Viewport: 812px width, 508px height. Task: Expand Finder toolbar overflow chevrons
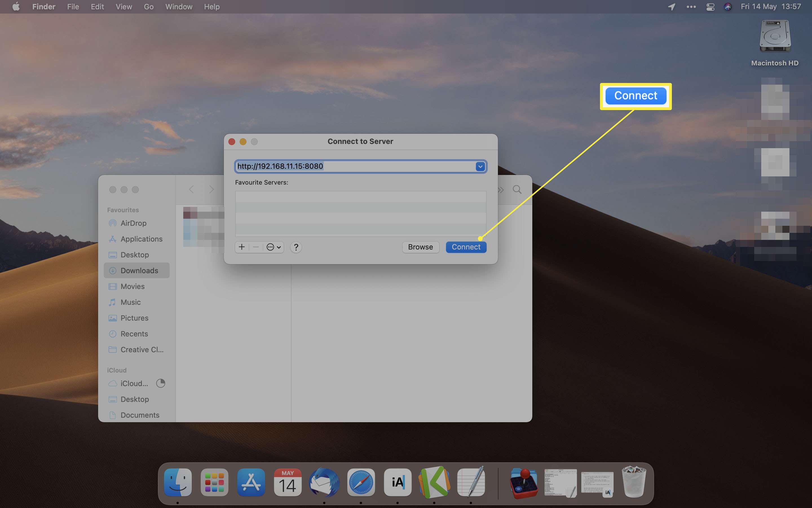tap(501, 190)
